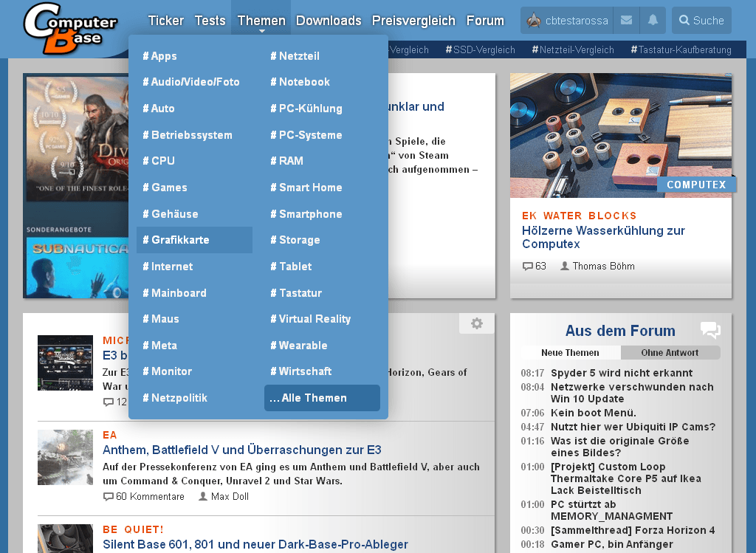Open the Silent Base 601, 801 headline
Screen dimensions: 756x553
click(x=255, y=544)
